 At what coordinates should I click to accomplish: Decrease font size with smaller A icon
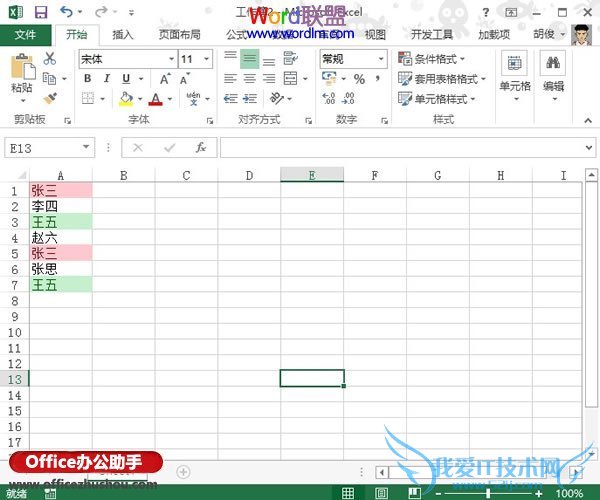184,79
